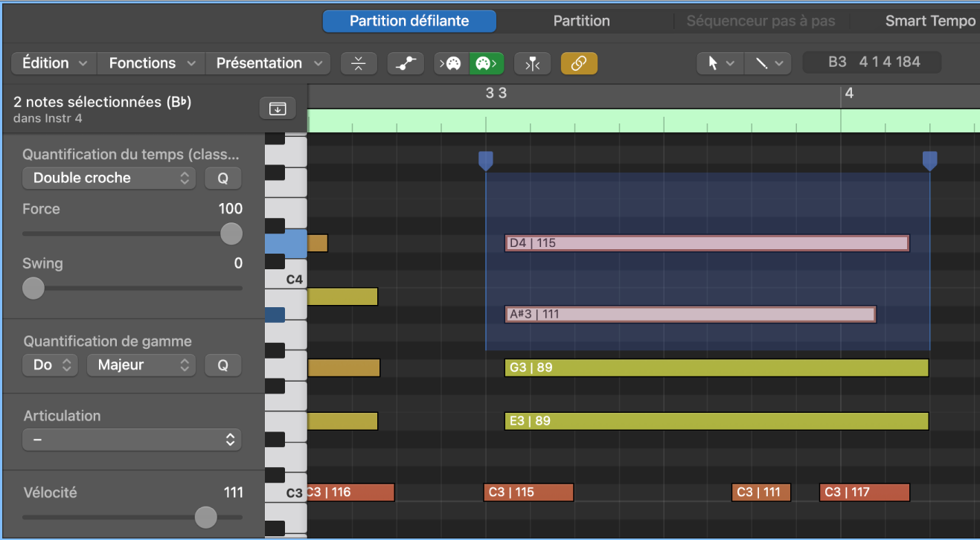980x540 pixels.
Task: Disable the green MIDI Out button
Action: tap(486, 63)
